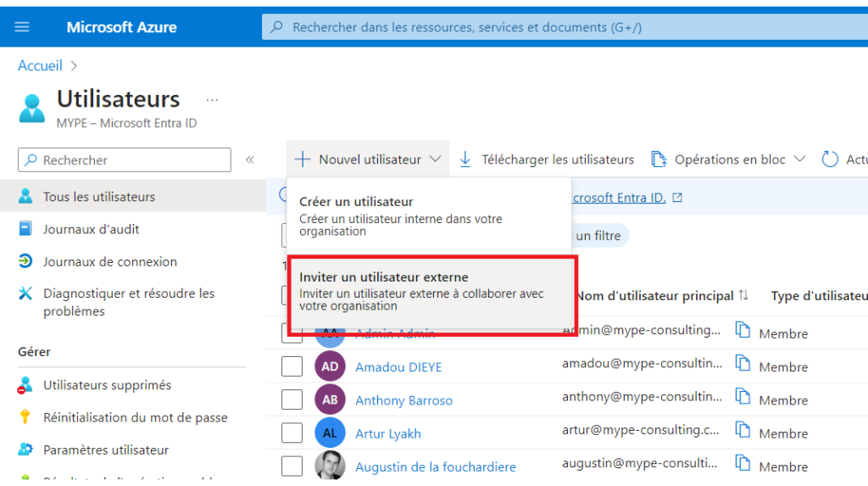Go to Accueil breadcrumb

point(40,65)
